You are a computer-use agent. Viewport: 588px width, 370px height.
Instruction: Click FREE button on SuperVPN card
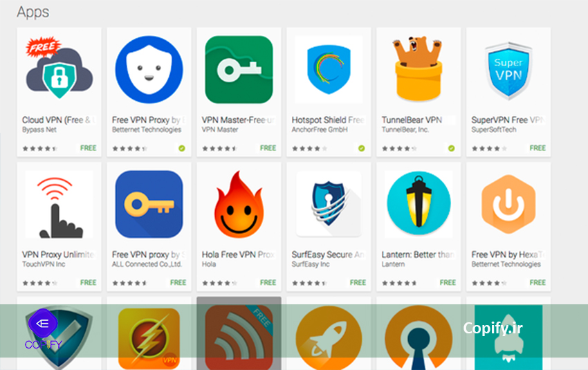point(538,148)
